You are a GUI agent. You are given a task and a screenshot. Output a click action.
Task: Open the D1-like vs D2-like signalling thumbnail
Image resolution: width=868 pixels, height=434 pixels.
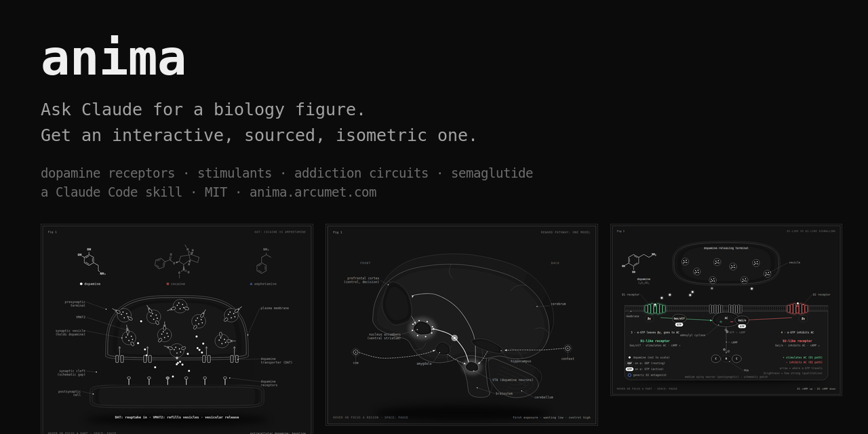pyautogui.click(x=726, y=310)
